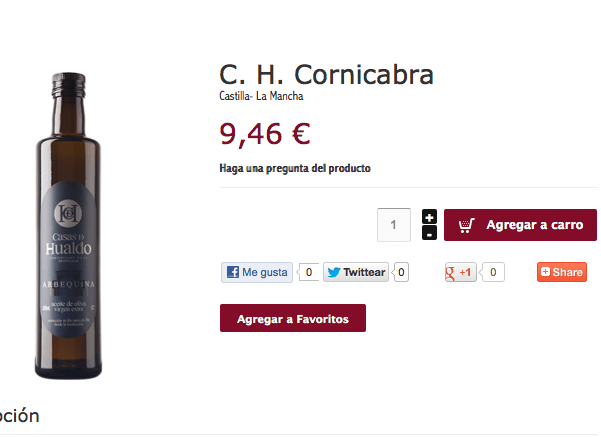Increase quantity with the plus icon
Image resolution: width=601 pixels, height=437 pixels.
click(429, 217)
